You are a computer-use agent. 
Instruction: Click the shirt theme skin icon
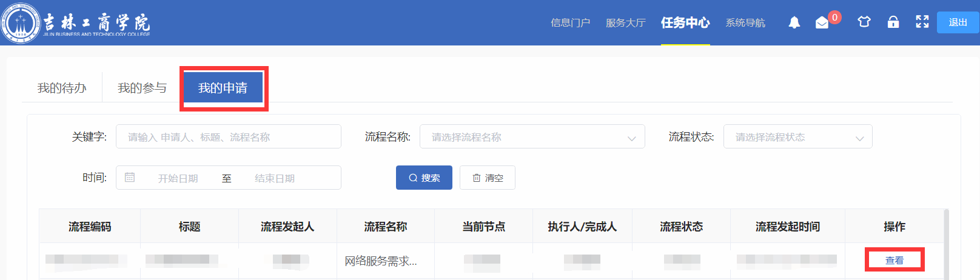pos(864,22)
